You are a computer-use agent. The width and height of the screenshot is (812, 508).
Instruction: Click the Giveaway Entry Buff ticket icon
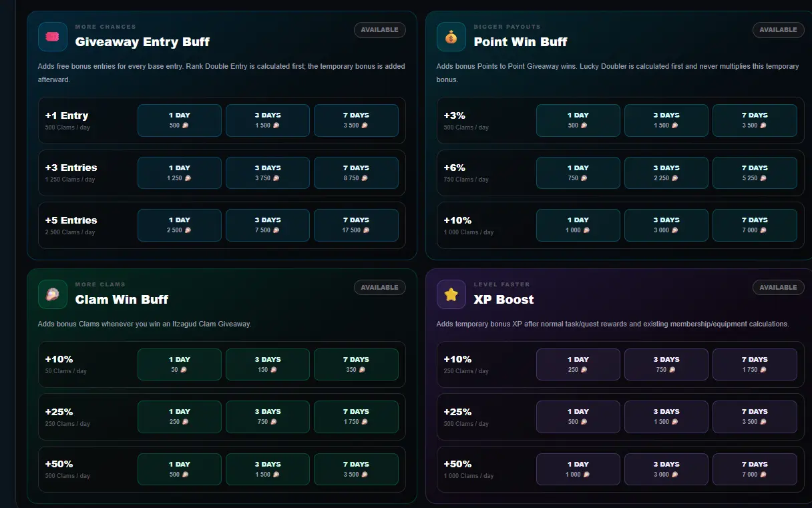point(53,37)
